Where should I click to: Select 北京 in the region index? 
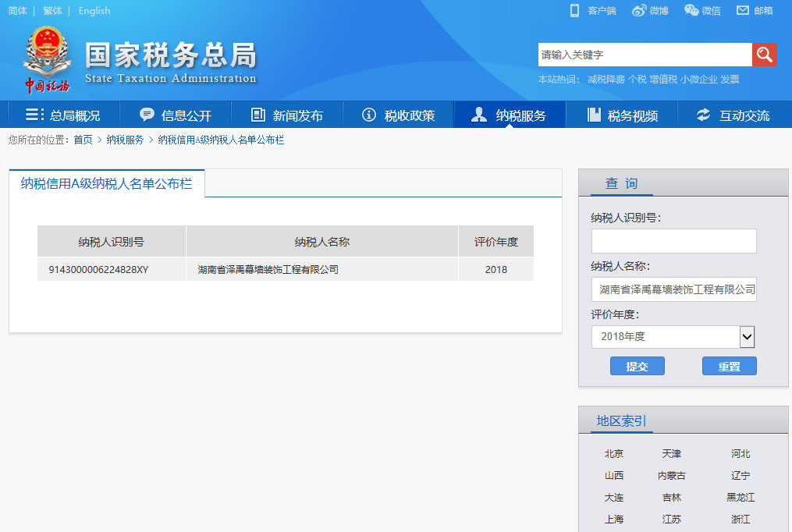pos(613,453)
